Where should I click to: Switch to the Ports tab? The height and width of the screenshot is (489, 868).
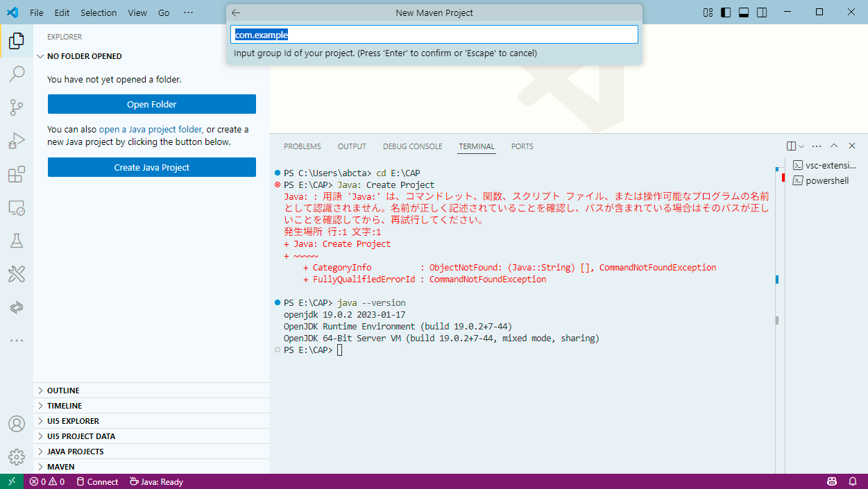pyautogui.click(x=522, y=146)
